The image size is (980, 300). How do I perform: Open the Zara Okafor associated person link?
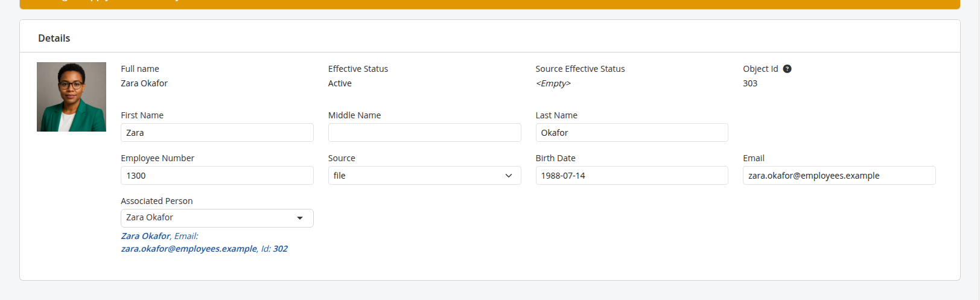tap(204, 242)
